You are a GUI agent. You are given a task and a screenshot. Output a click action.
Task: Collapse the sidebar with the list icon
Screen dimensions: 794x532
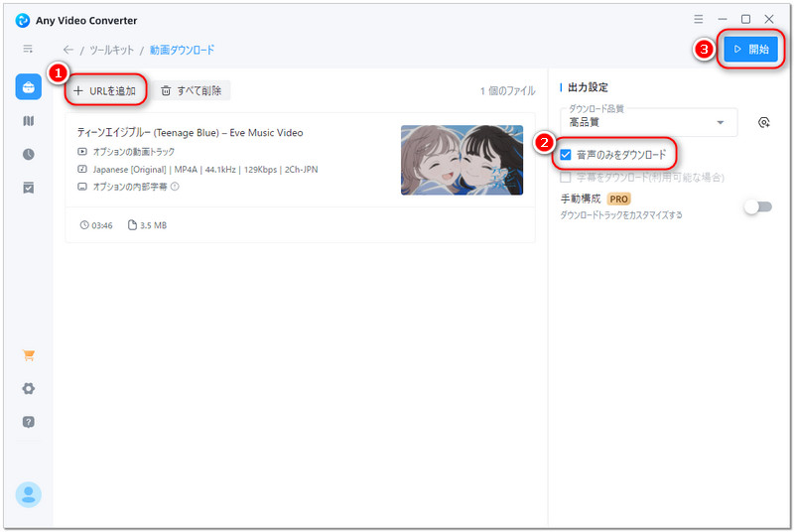[x=28, y=49]
